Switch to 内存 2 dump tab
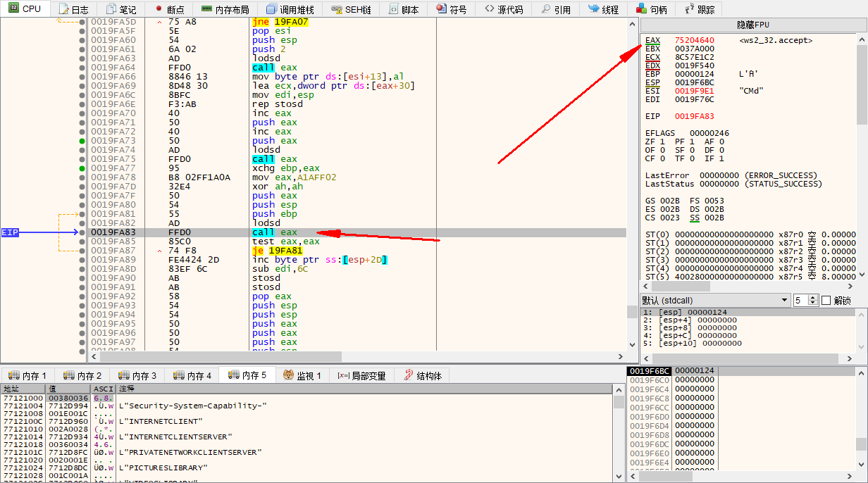Image resolution: width=868 pixels, height=483 pixels. (82, 375)
